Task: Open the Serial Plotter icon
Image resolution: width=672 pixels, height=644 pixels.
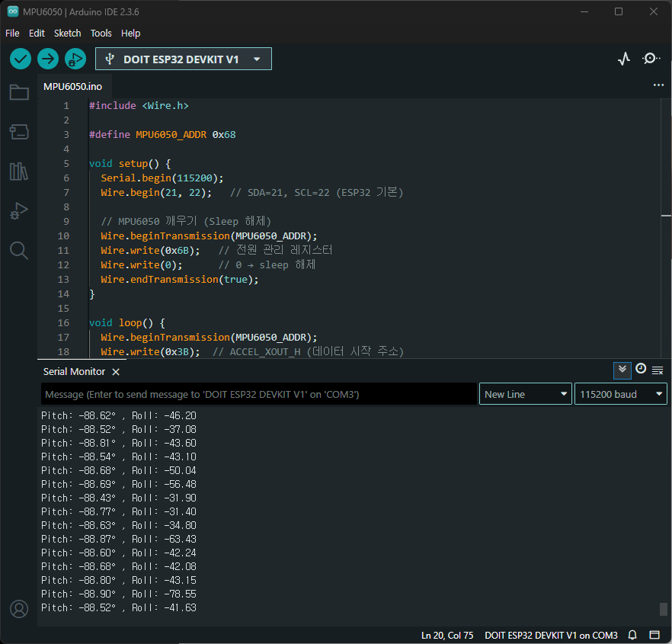Action: click(624, 59)
